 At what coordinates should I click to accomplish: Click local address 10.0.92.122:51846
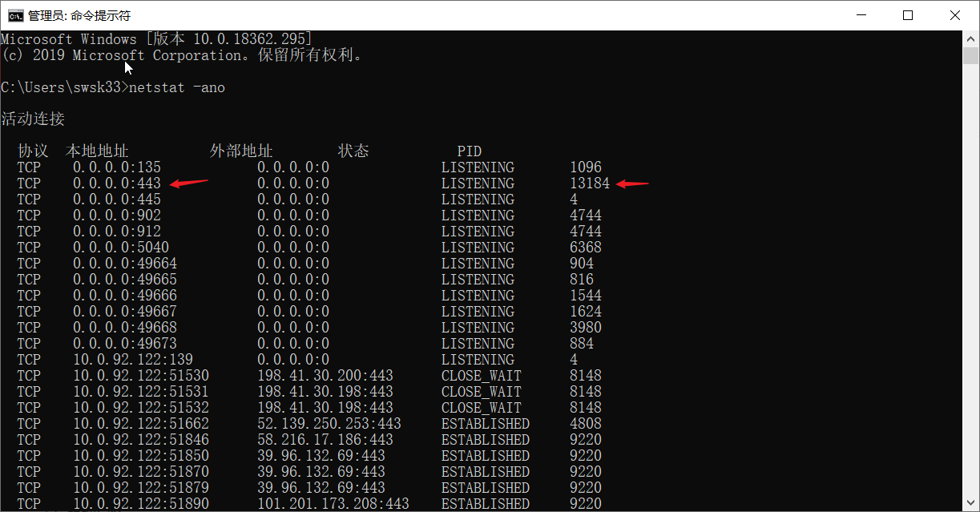(x=141, y=440)
